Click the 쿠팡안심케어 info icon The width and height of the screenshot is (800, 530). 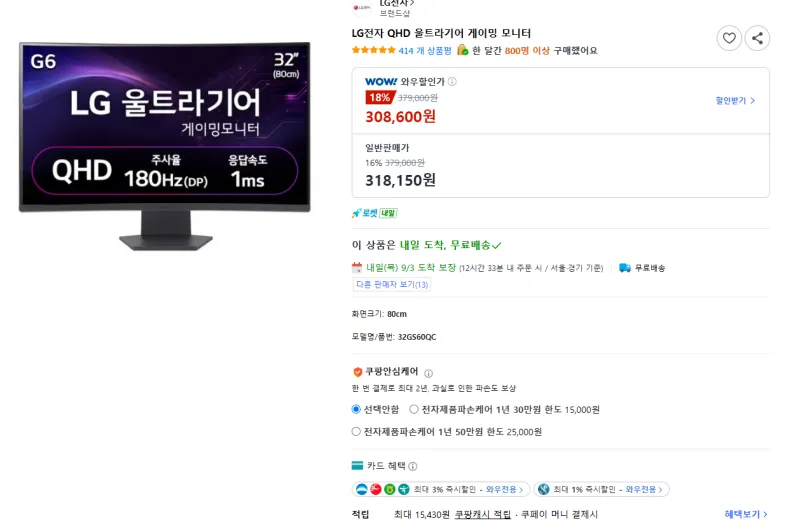click(x=429, y=373)
